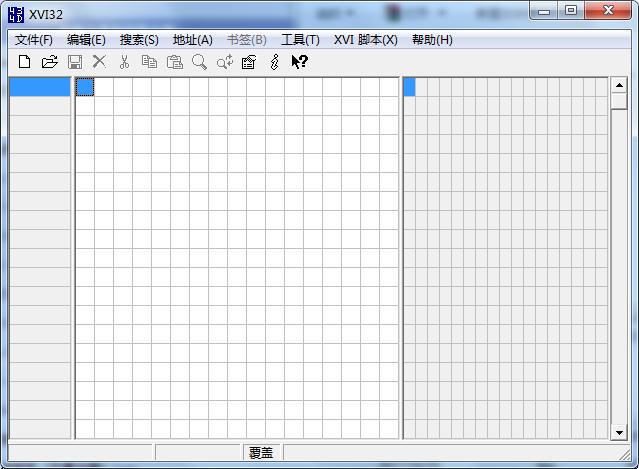Click the context help arrow-question icon

pyautogui.click(x=300, y=62)
